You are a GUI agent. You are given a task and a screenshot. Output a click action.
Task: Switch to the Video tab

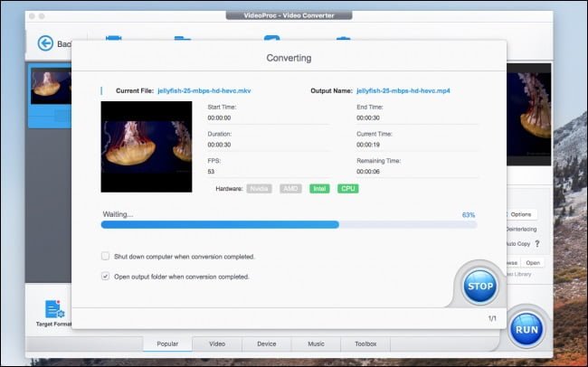(217, 344)
